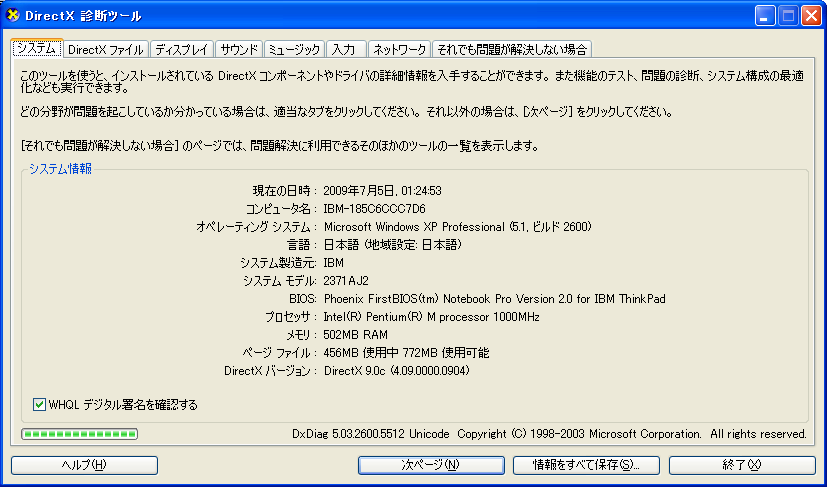Image resolution: width=827 pixels, height=487 pixels.
Task: Click the システム製造元 label
Action: point(278,262)
